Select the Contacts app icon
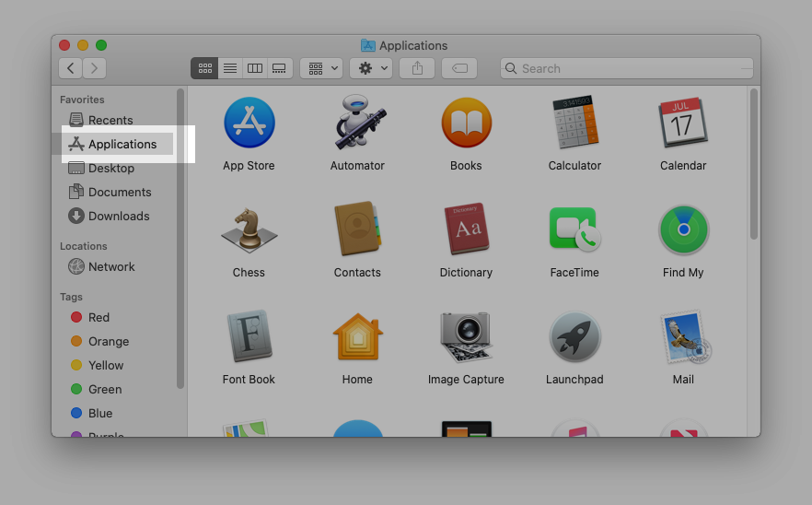This screenshot has width=812, height=505. coord(358,229)
